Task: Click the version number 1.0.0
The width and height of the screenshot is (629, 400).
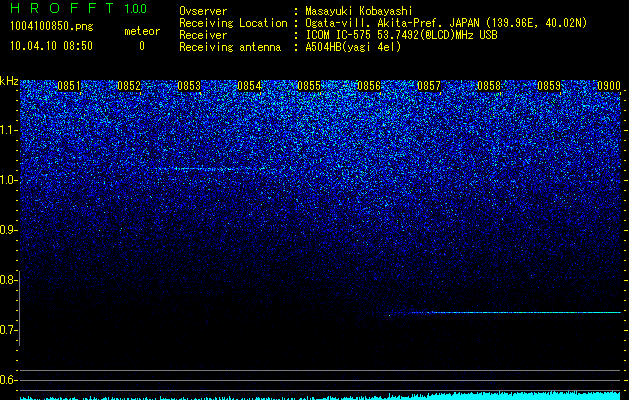Action: click(x=135, y=8)
